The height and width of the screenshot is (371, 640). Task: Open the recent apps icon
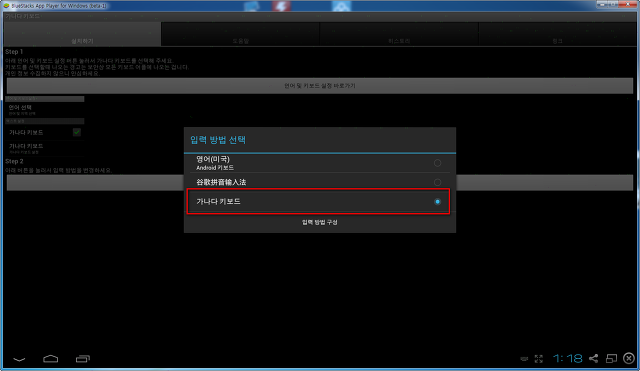pos(82,359)
